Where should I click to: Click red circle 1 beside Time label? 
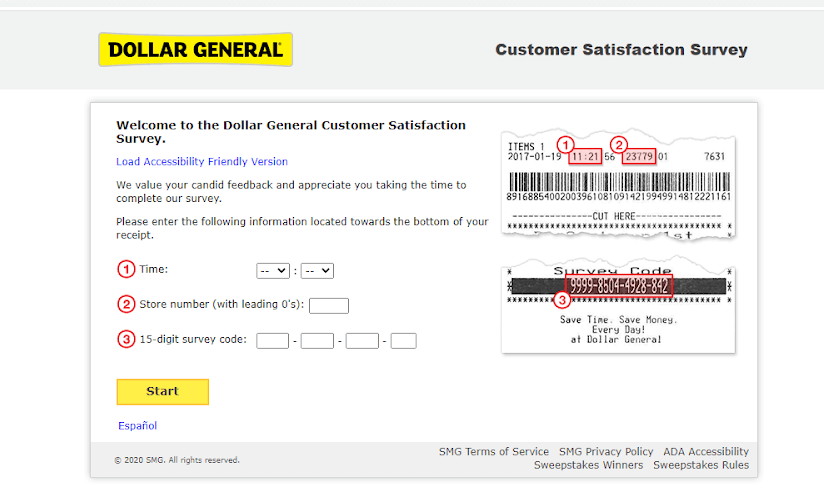[126, 269]
